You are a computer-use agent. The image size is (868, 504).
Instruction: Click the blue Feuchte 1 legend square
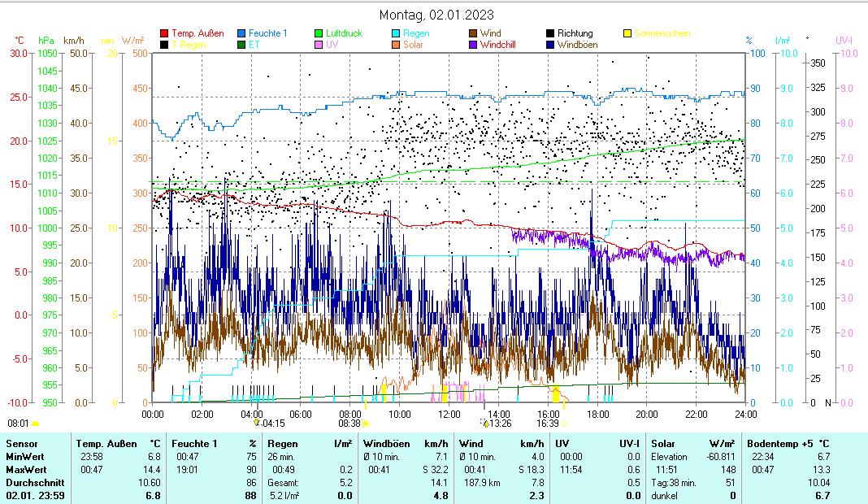coord(241,34)
